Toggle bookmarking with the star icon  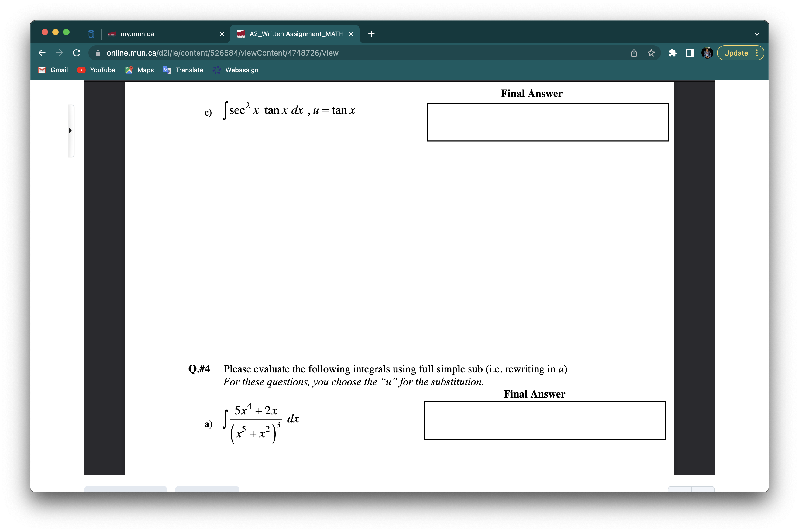coord(650,53)
